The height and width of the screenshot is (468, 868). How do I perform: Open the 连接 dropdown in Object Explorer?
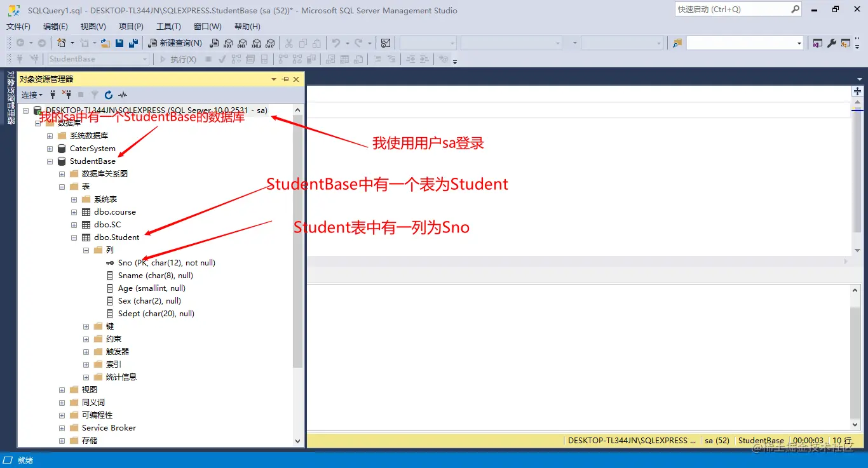[x=32, y=95]
